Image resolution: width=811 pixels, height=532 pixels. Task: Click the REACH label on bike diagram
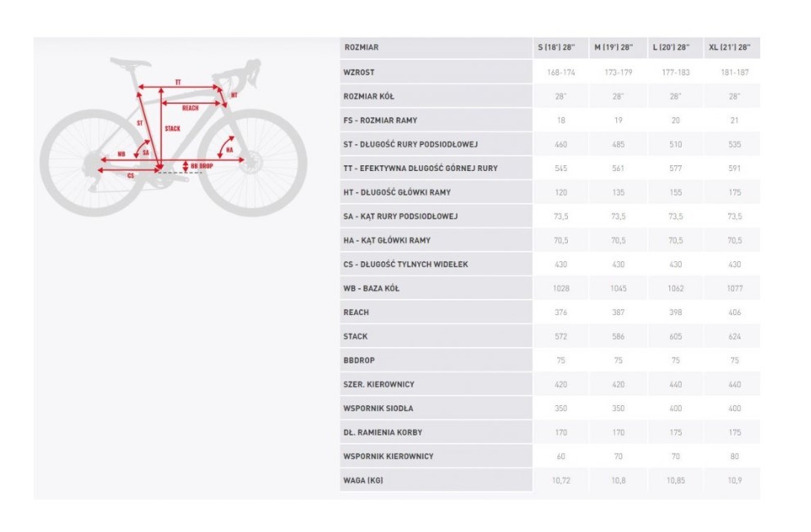pyautogui.click(x=191, y=108)
